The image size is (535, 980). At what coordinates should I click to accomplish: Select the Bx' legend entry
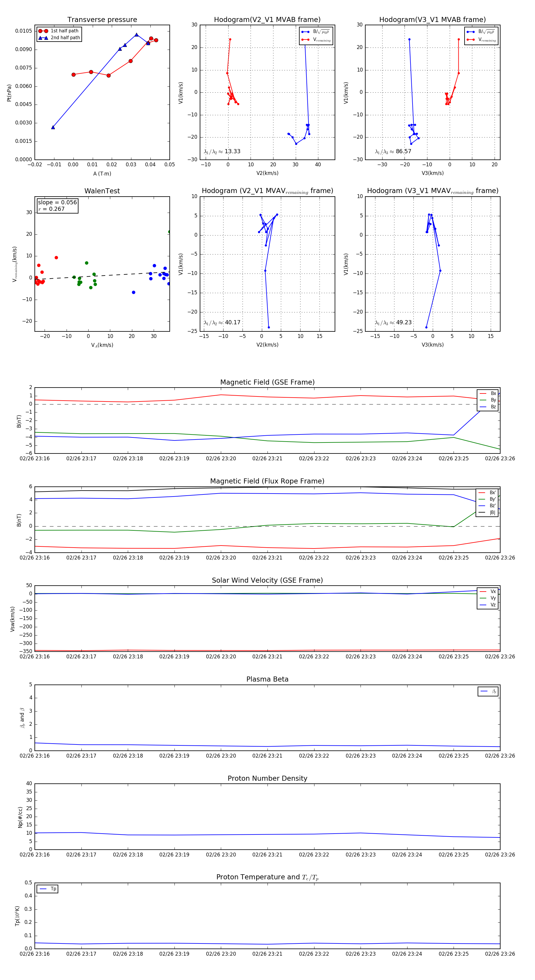tap(487, 493)
